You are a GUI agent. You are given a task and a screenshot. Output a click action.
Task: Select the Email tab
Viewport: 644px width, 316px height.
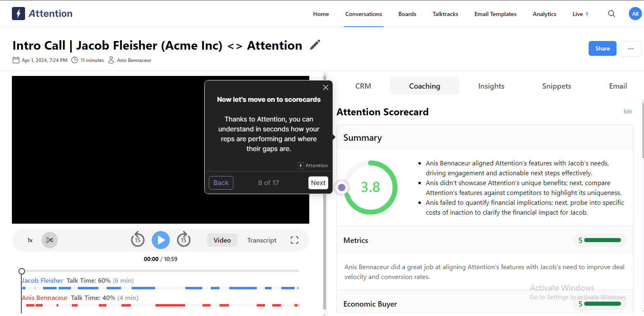coord(618,86)
